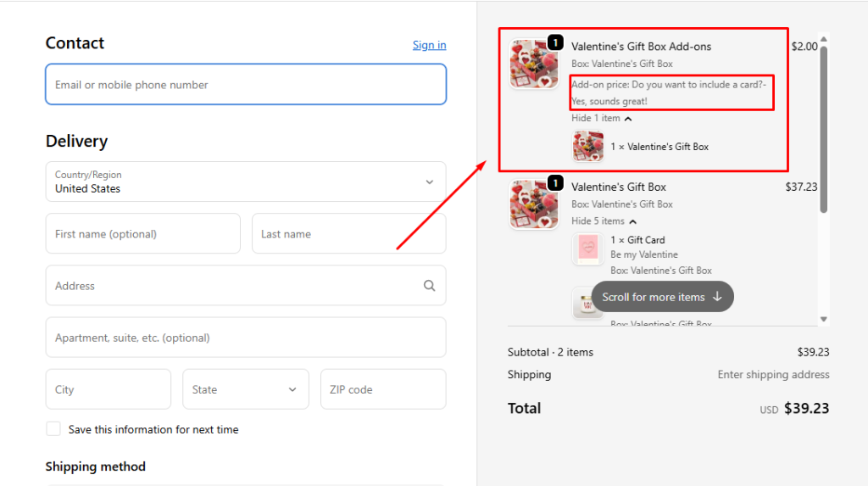Open the Country/Region dropdown
The image size is (868, 486).
245,182
